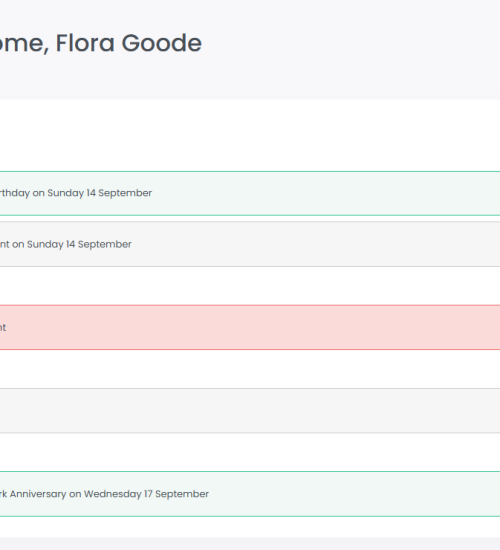The width and height of the screenshot is (500, 550).
Task: Click the 'Sunday 14 September' date in birthday row
Action: [100, 193]
